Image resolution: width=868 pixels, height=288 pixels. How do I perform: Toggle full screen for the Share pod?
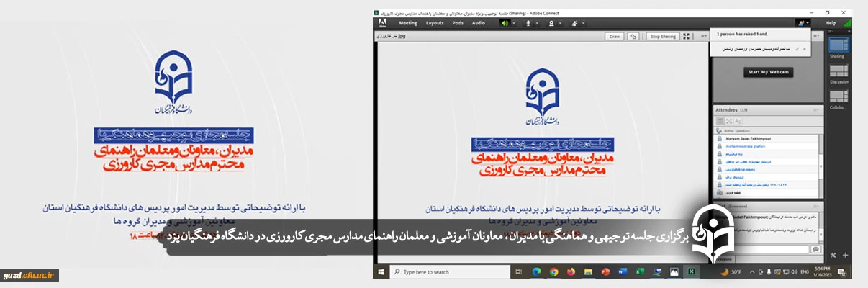[686, 36]
